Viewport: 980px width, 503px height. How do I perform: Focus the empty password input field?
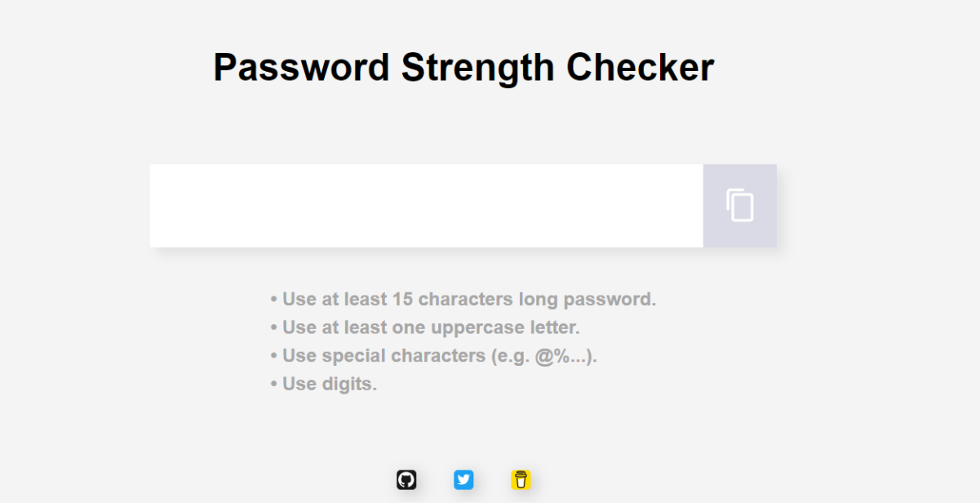point(427,206)
